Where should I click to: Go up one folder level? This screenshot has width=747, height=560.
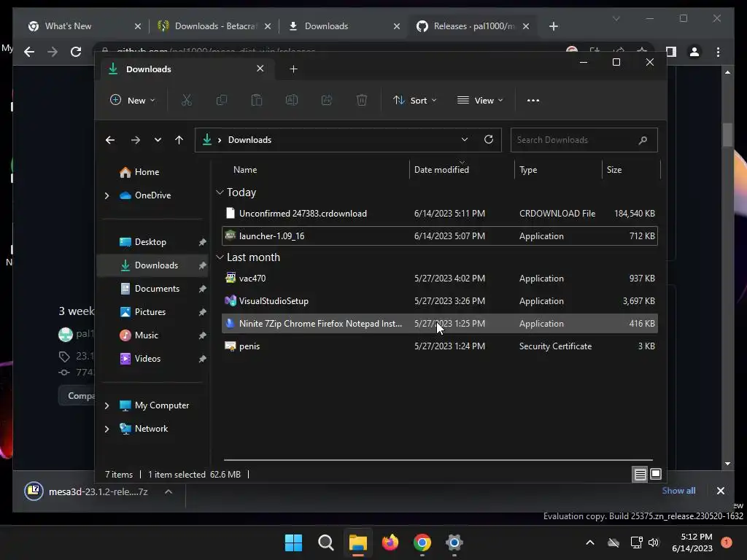pyautogui.click(x=179, y=140)
